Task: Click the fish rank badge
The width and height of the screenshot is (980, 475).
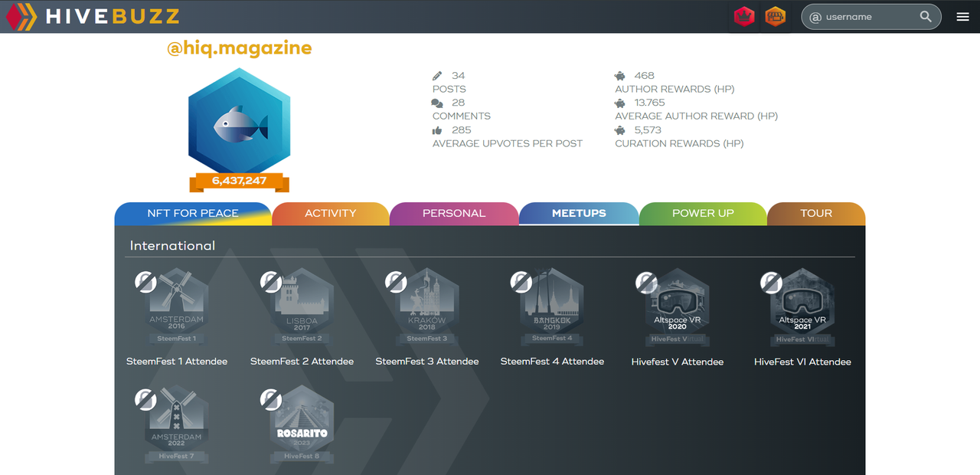Action: (239, 123)
